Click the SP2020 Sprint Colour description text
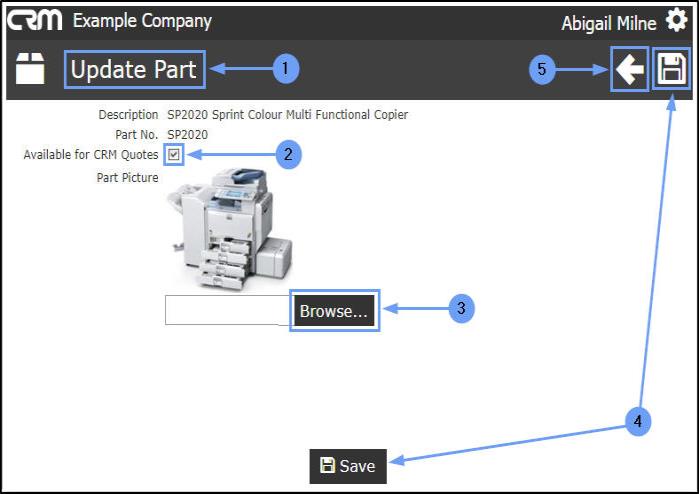This screenshot has height=494, width=699. click(287, 115)
